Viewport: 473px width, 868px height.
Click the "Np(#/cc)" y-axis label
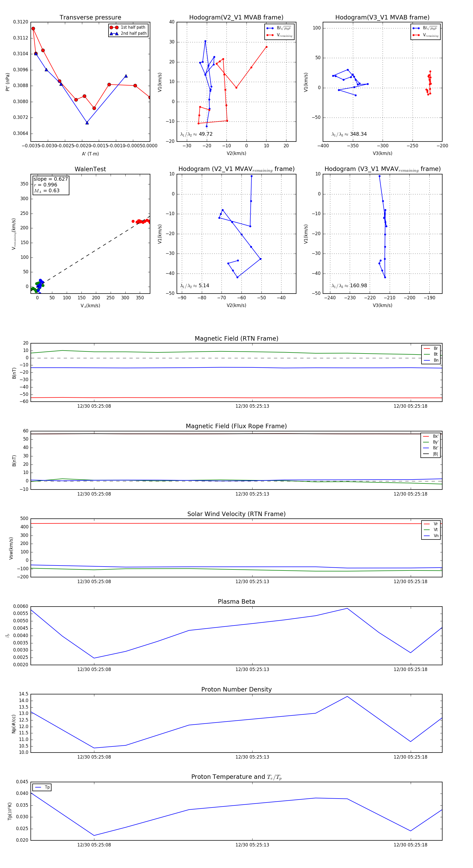coord(13,723)
